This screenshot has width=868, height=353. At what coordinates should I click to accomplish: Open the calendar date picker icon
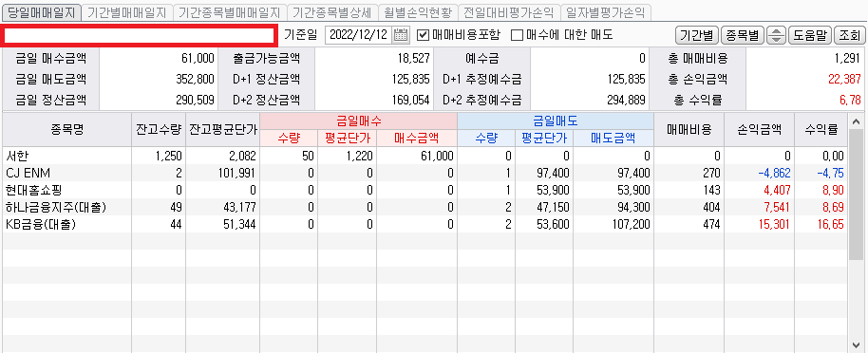coord(401,35)
